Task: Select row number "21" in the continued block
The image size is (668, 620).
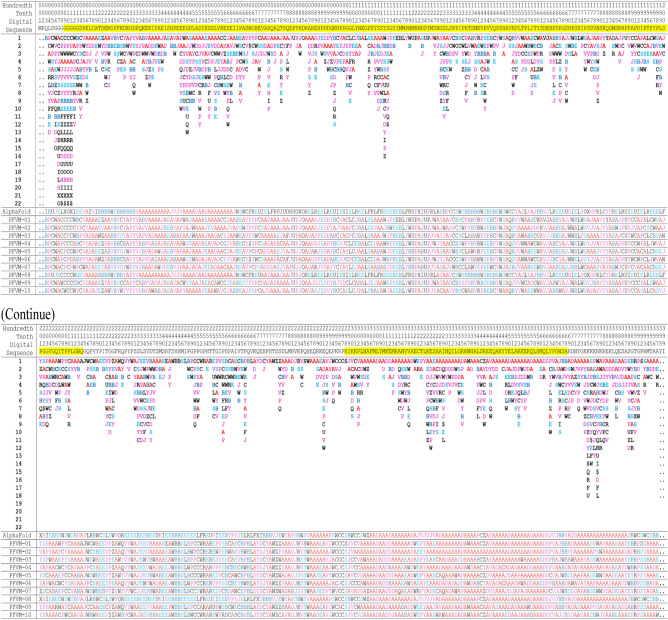Action: tap(18, 519)
